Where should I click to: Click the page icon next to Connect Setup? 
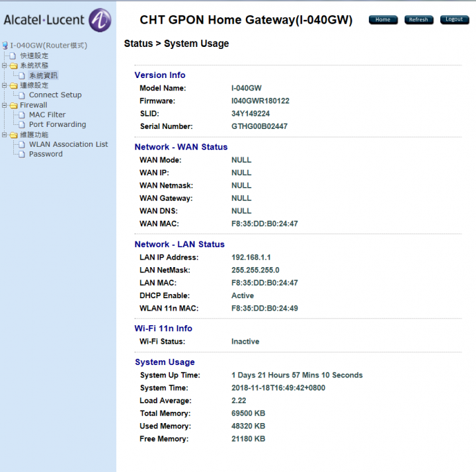(22, 95)
